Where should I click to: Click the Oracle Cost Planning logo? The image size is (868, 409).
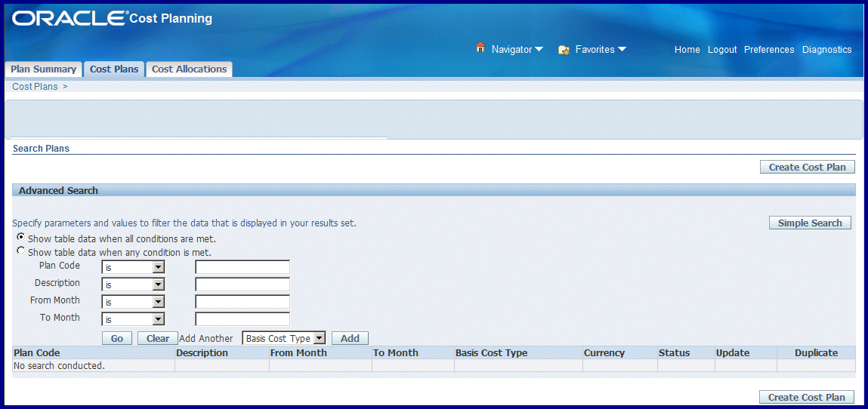coord(113,17)
